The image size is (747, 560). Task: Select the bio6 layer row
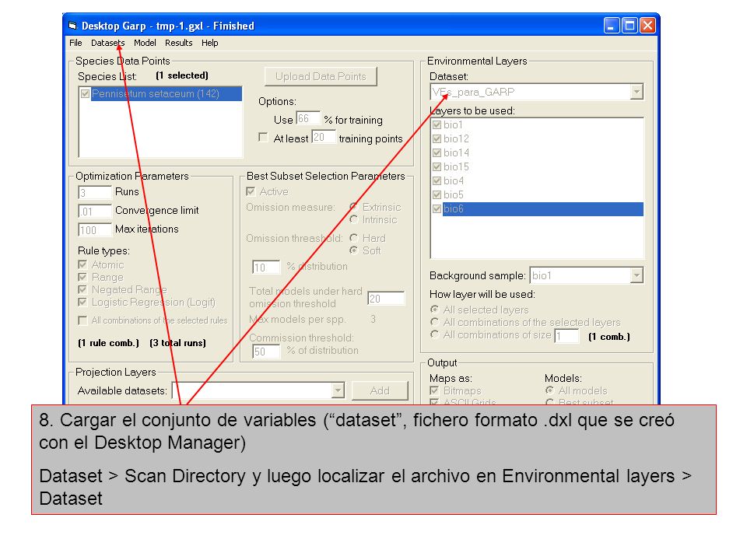tap(542, 208)
